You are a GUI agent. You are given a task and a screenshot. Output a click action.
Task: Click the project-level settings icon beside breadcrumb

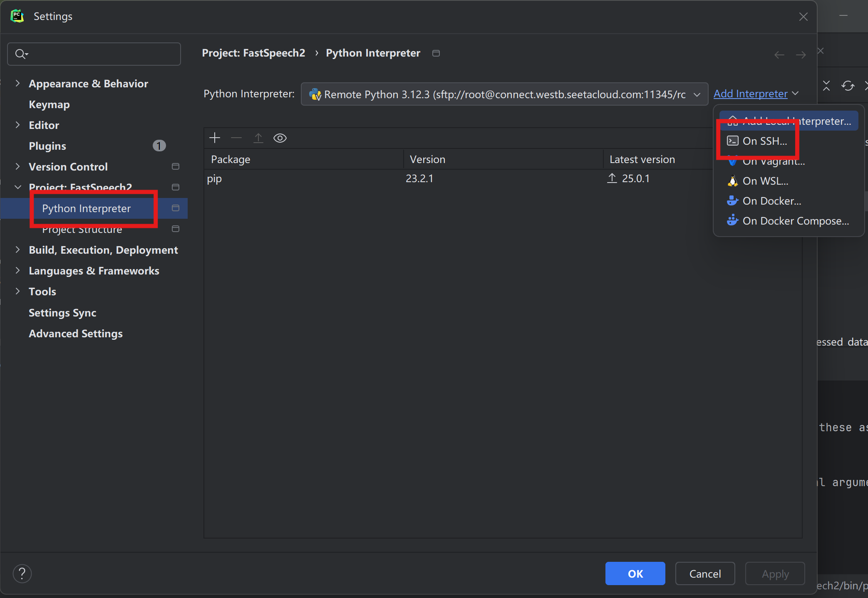coord(436,53)
